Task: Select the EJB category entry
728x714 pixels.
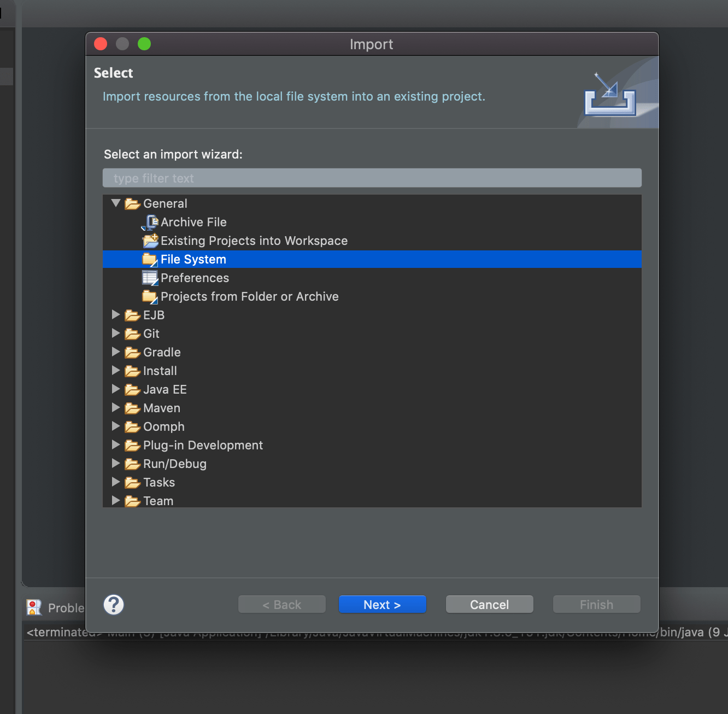Action: click(x=153, y=315)
